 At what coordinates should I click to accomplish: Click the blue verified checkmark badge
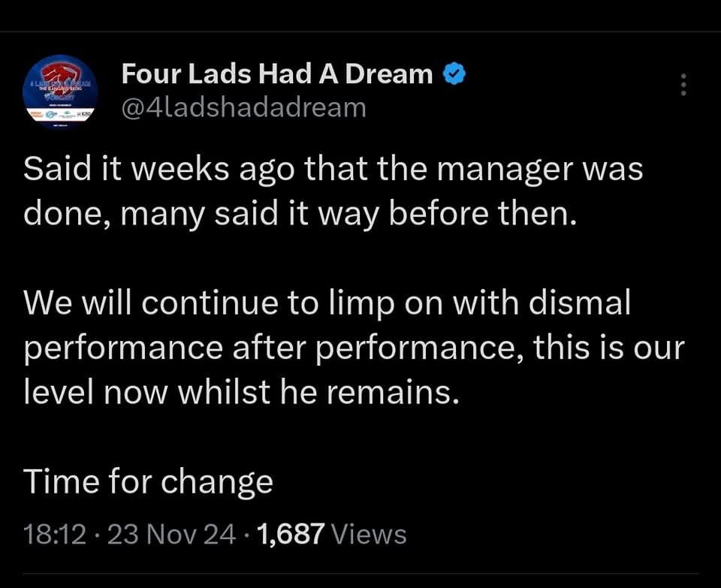[x=454, y=74]
